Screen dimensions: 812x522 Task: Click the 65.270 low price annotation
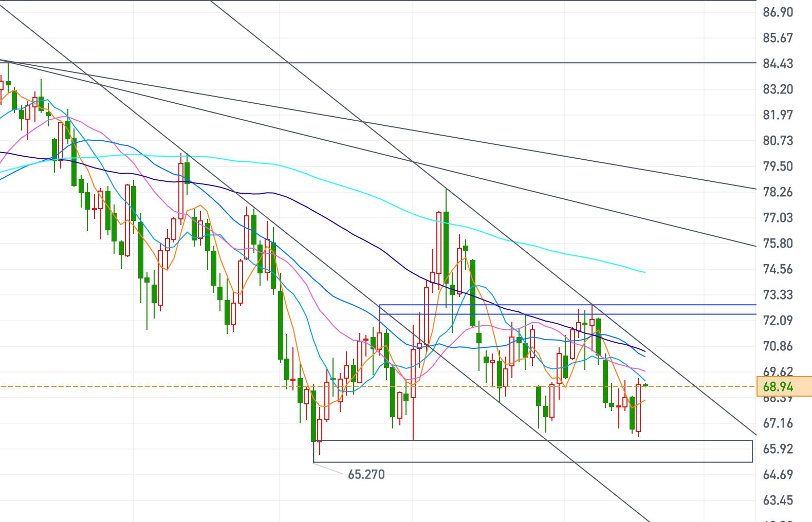[x=366, y=474]
